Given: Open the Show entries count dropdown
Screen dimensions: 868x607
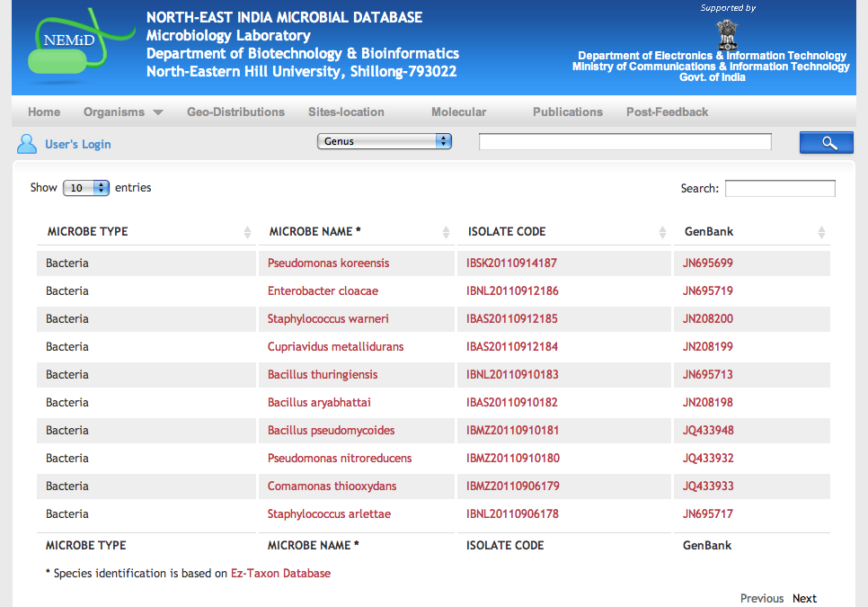Looking at the screenshot, I should click(x=85, y=188).
